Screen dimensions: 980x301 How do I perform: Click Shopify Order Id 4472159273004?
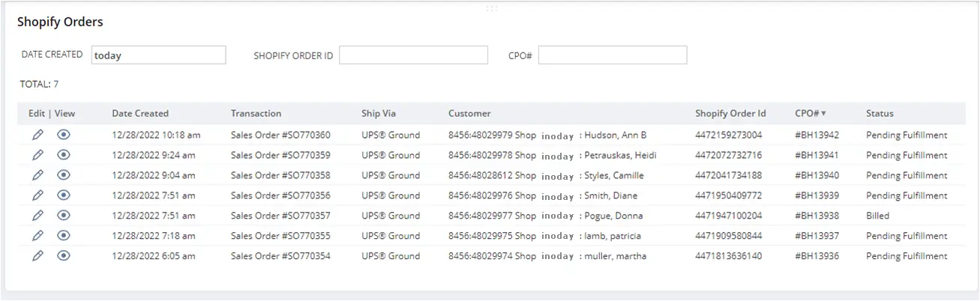pos(729,136)
